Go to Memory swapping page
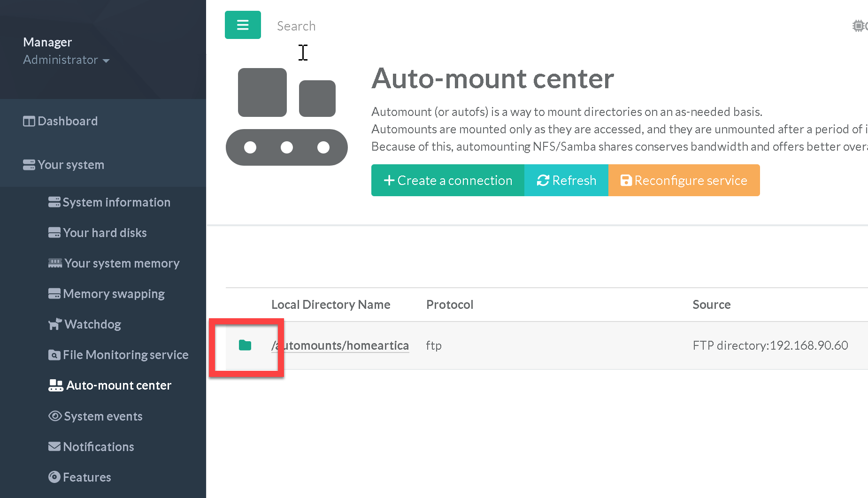868x498 pixels. tap(114, 294)
